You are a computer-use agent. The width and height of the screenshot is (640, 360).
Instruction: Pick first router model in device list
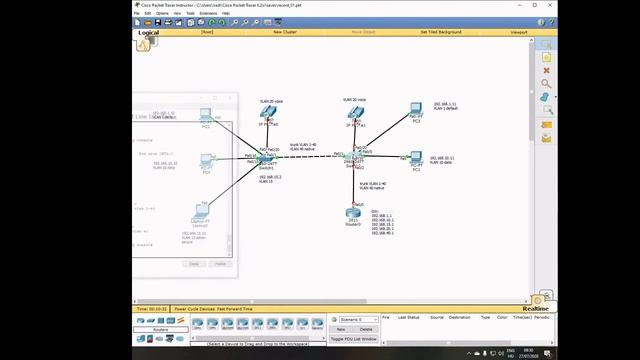pos(198,324)
